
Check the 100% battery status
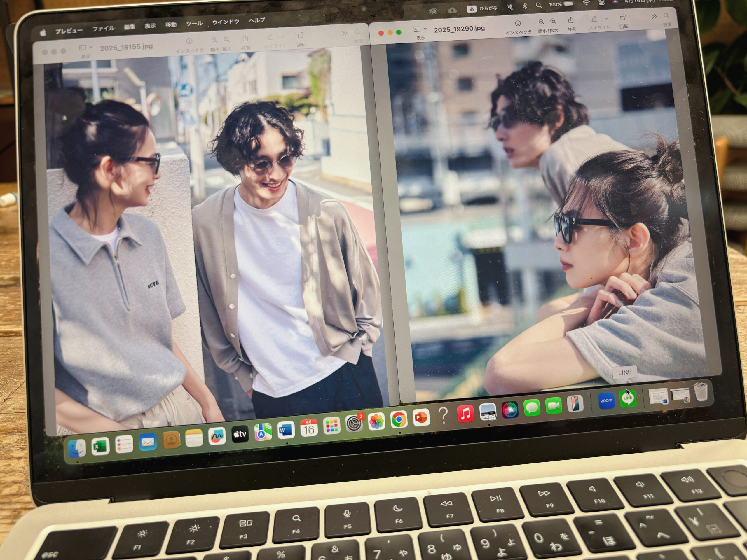(561, 4)
